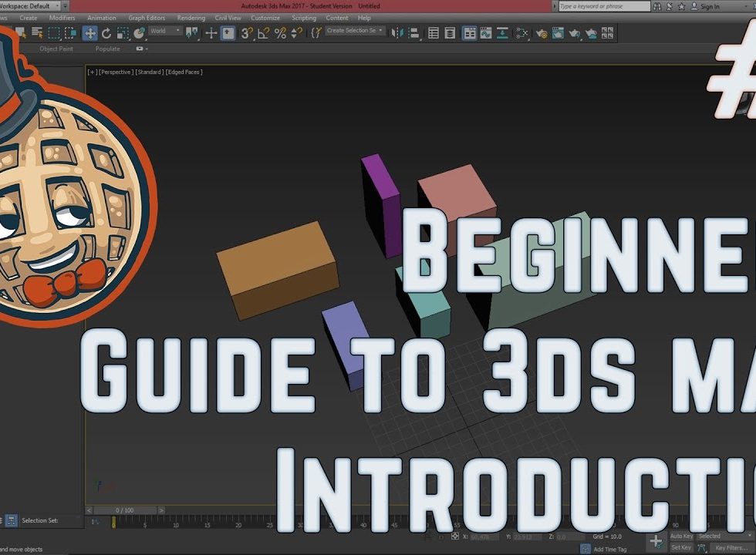Click Add Time Tag

click(610, 549)
